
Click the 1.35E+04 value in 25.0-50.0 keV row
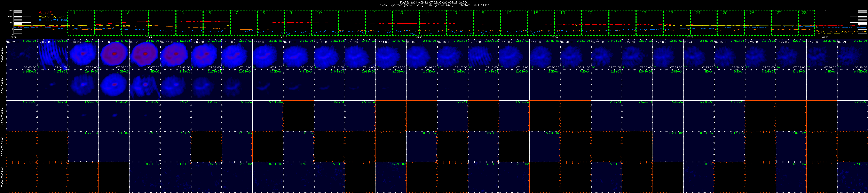91,133
